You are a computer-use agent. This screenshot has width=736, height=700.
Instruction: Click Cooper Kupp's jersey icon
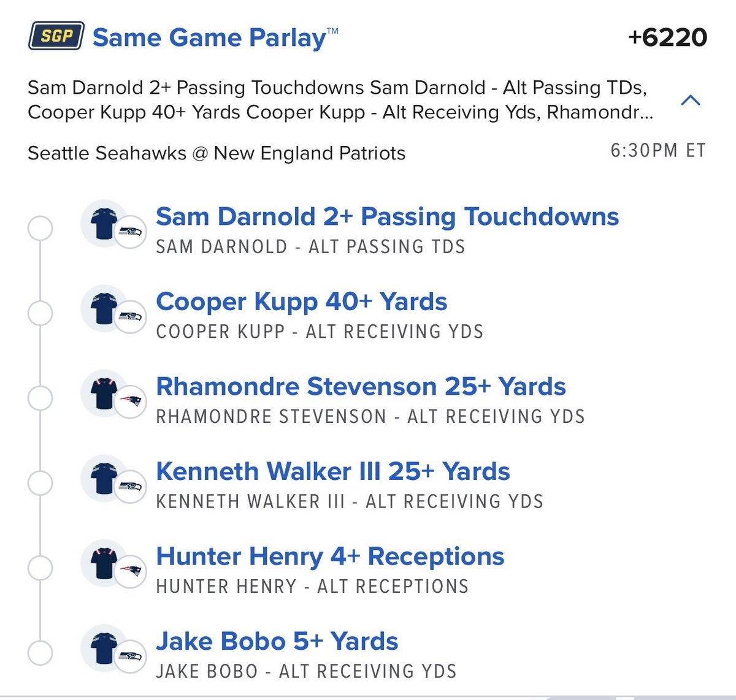pos(104,308)
